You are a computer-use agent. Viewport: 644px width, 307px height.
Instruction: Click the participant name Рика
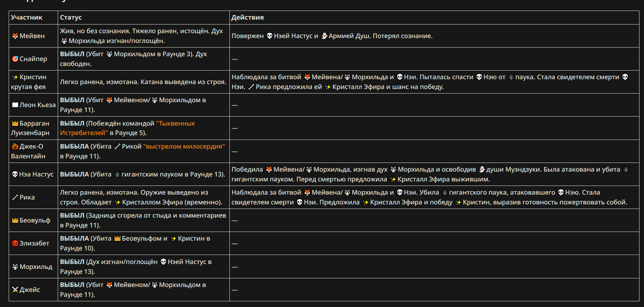click(27, 197)
